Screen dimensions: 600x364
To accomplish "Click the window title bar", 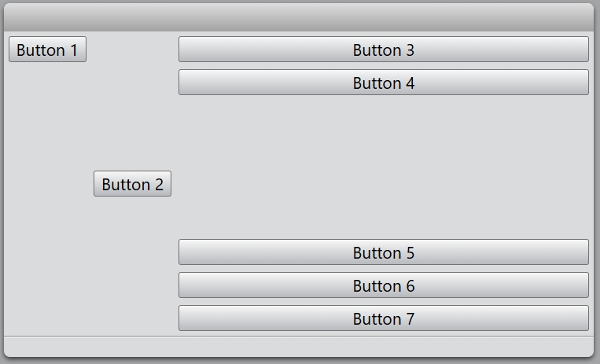I will pos(299,17).
